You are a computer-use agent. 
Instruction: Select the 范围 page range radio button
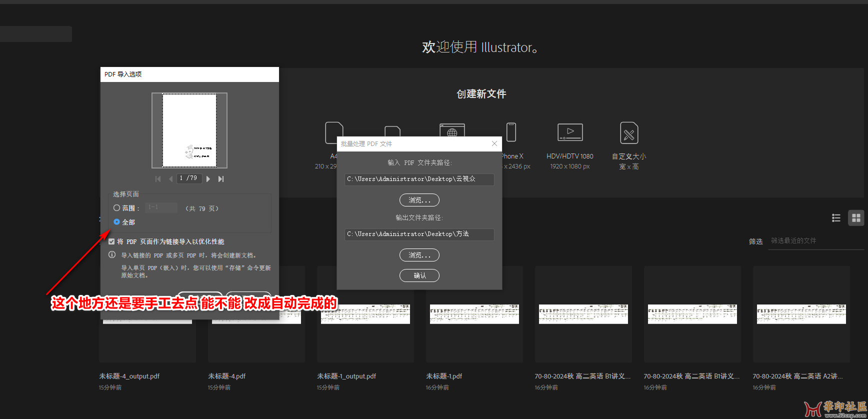116,208
